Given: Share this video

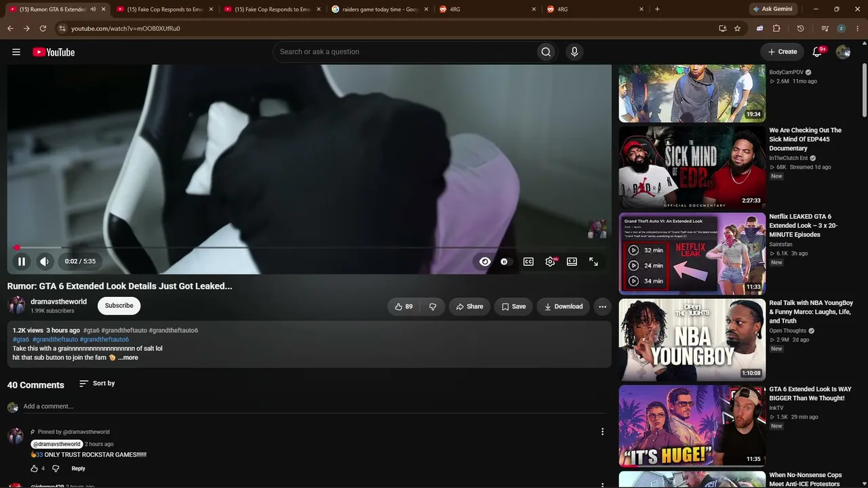Looking at the screenshot, I should [469, 306].
